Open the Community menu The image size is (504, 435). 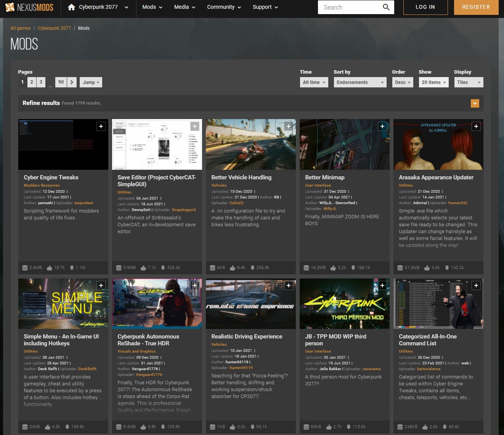coord(224,7)
